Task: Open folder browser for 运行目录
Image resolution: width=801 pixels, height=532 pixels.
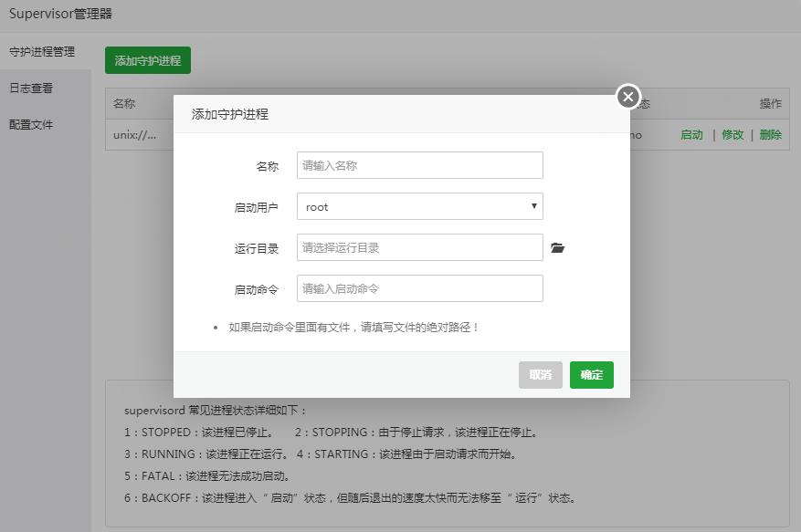Action: pyautogui.click(x=557, y=247)
